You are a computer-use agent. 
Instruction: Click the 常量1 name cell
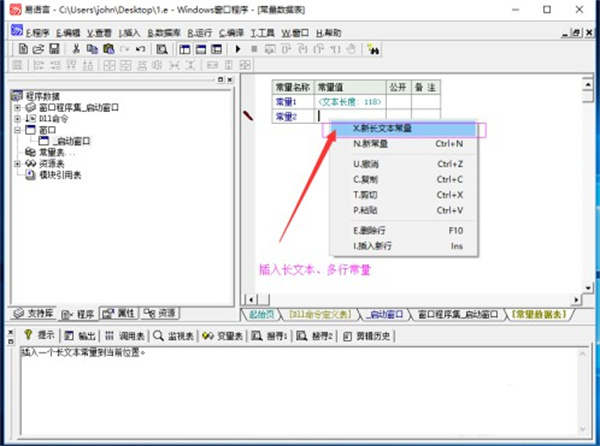tap(293, 102)
